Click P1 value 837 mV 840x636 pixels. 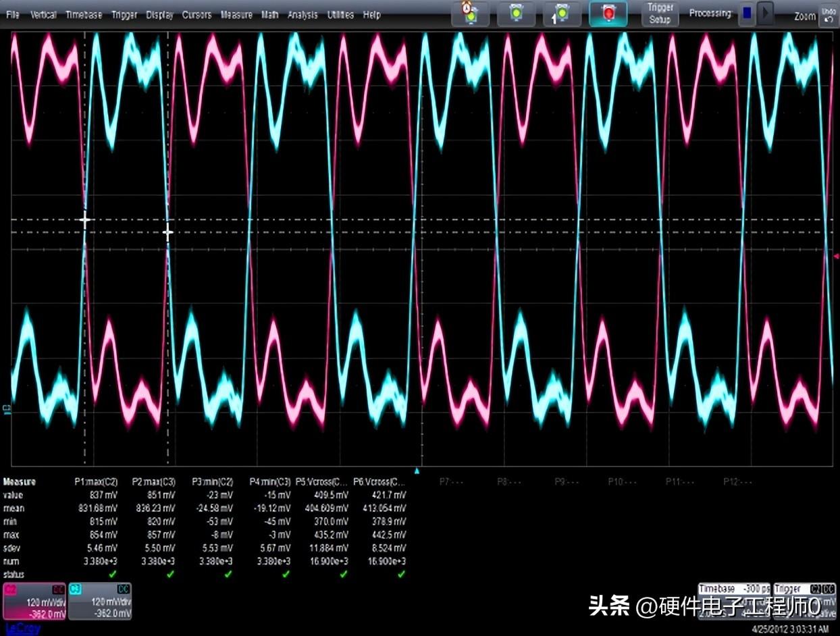pos(105,495)
